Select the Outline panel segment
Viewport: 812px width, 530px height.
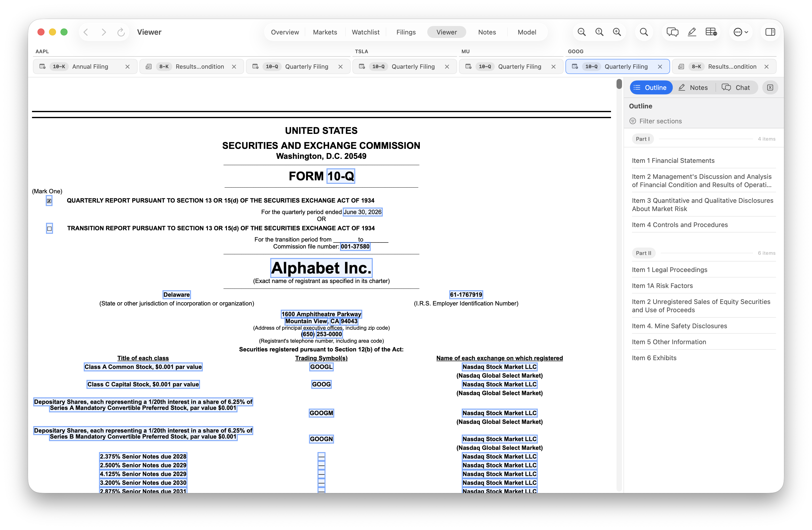[651, 88]
